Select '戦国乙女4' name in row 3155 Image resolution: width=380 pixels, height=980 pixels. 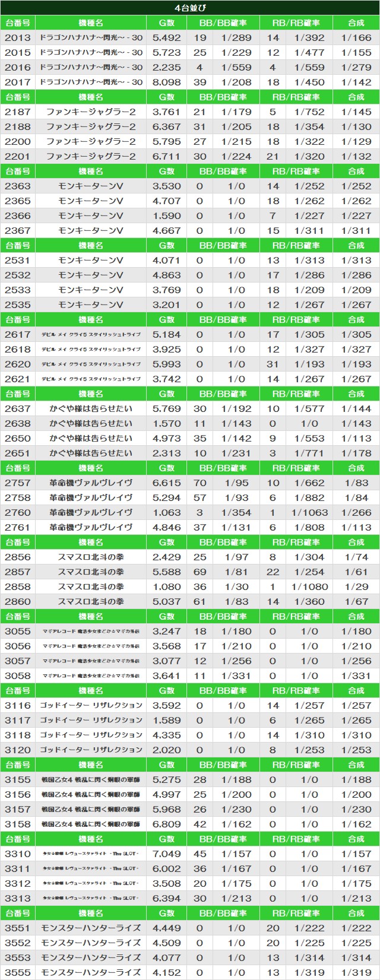(91, 779)
